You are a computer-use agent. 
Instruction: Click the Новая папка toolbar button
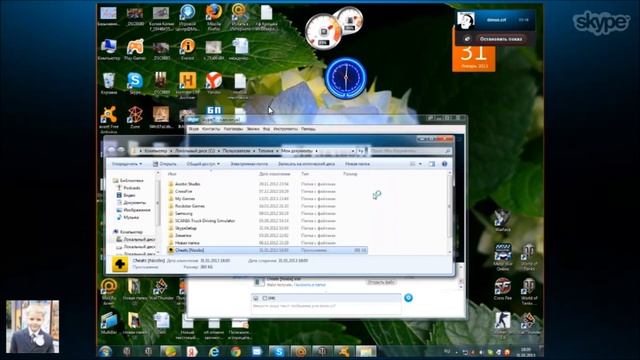tap(358, 164)
